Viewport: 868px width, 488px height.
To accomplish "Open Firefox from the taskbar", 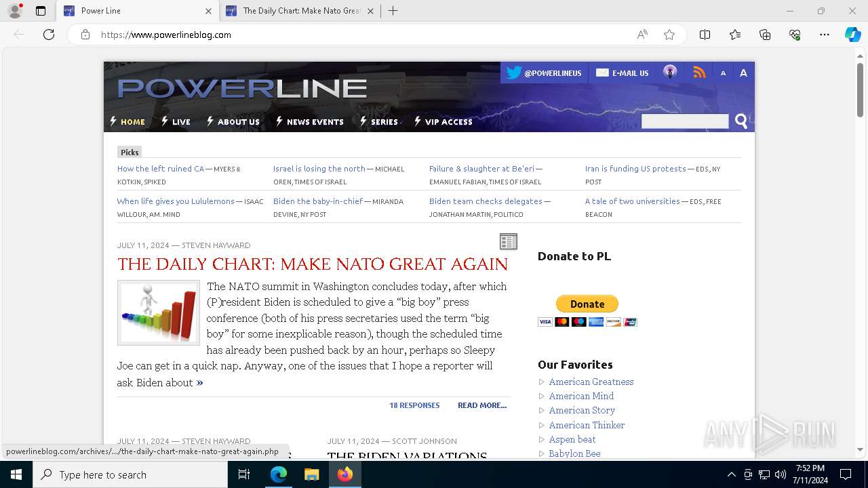I will (x=344, y=474).
